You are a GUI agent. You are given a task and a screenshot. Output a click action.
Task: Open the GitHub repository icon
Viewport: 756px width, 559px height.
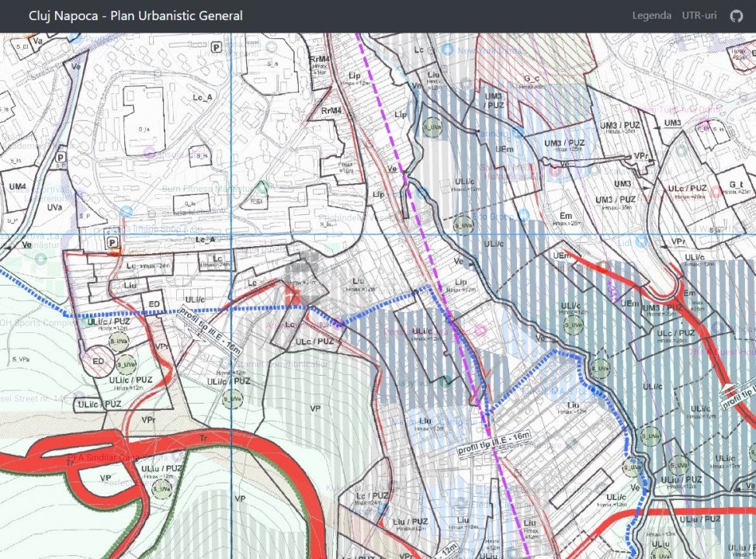[736, 16]
